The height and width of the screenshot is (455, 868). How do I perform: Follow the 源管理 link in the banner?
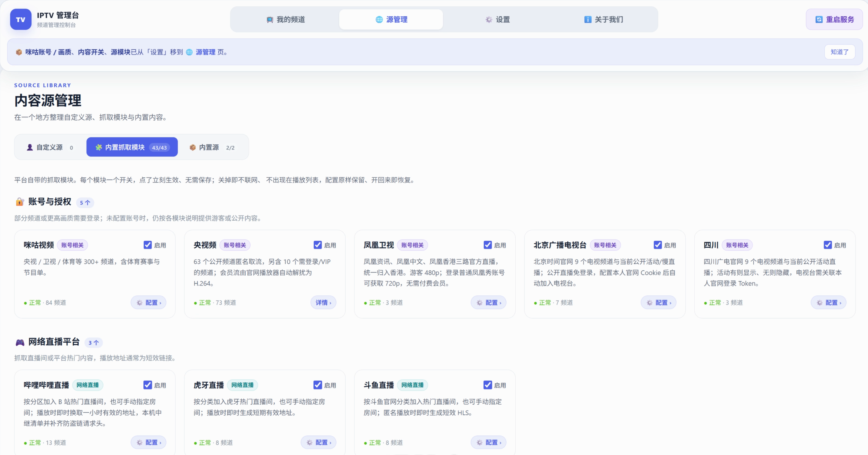click(205, 52)
